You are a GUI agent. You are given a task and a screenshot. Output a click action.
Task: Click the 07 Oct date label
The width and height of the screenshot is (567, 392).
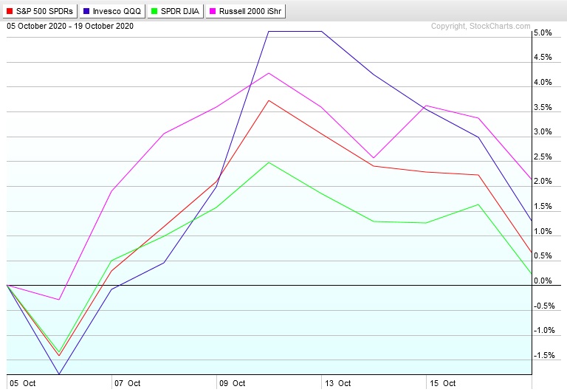pos(127,383)
